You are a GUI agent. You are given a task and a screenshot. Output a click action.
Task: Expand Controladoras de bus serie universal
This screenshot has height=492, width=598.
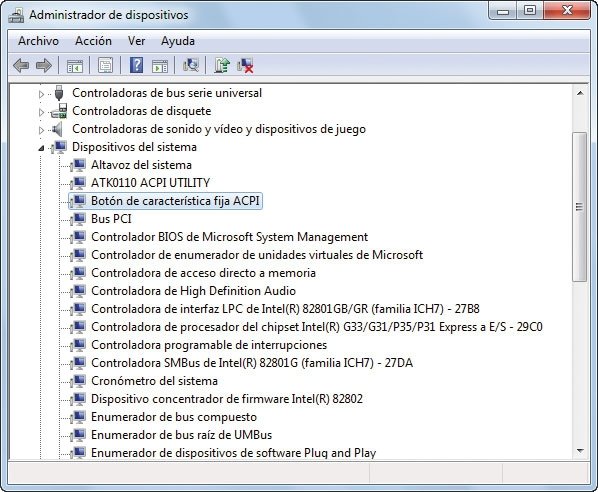tap(41, 93)
